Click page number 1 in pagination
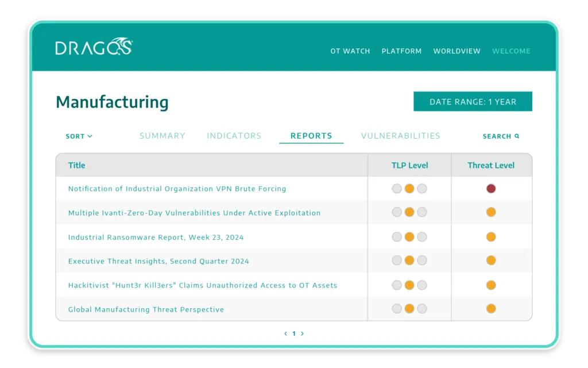588x368 pixels. (x=294, y=333)
